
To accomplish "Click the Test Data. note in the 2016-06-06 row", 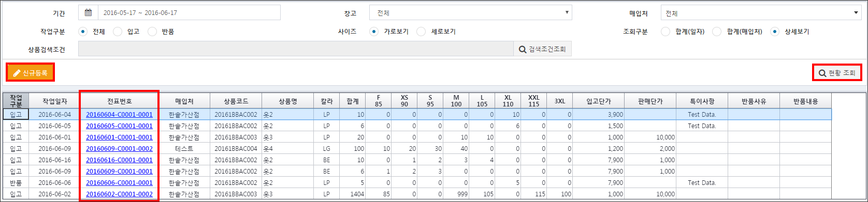I will pos(702,182).
